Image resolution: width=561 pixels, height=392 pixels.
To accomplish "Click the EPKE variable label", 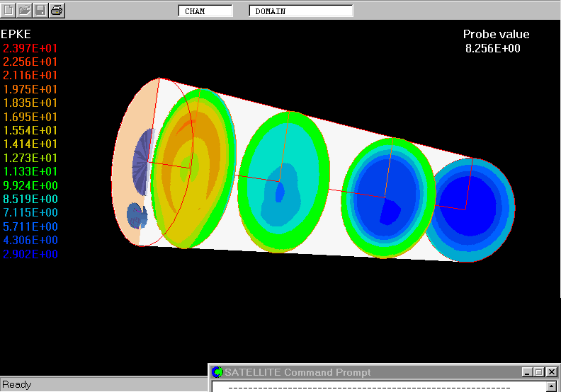I will (x=16, y=34).
